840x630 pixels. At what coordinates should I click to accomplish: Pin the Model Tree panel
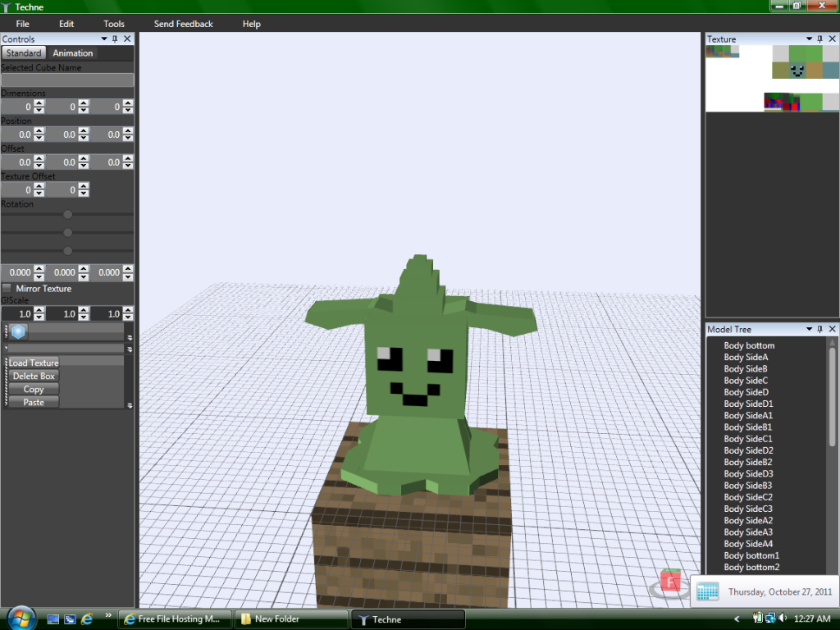pos(819,329)
